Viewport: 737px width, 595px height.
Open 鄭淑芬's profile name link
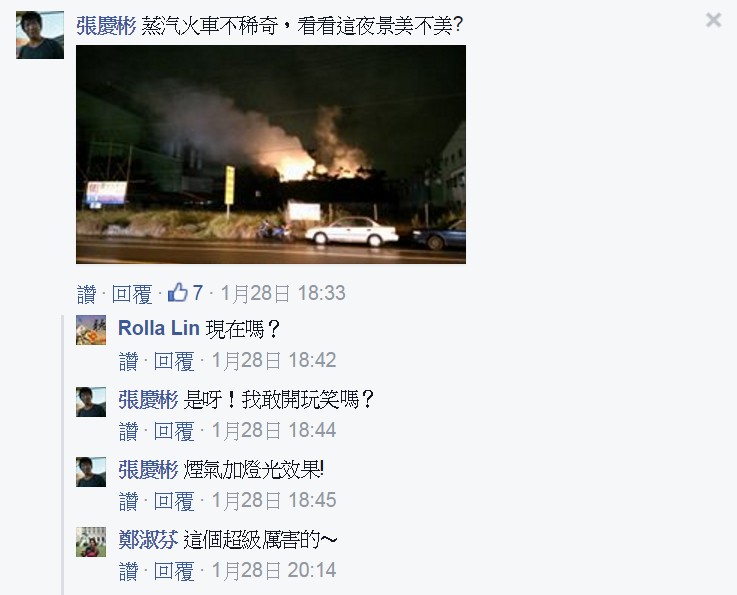point(148,540)
